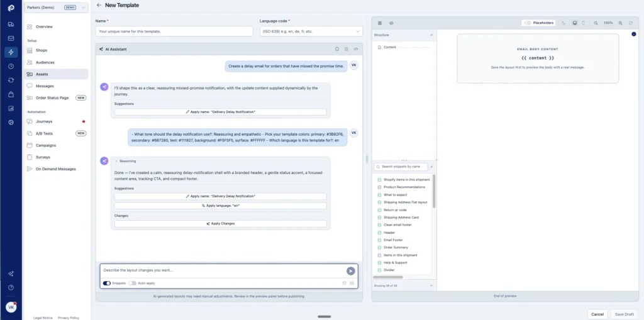Open the shopping bag icon in the dark sidebar
Image resolution: width=644 pixels, height=320 pixels.
[x=11, y=94]
